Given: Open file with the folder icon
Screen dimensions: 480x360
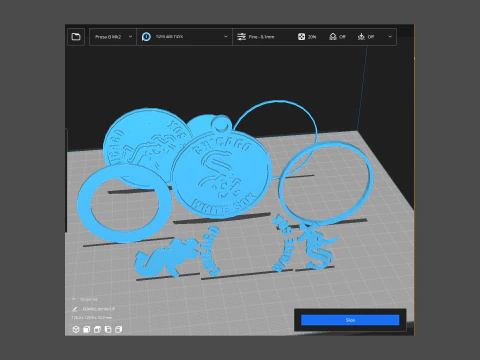Looking at the screenshot, I should point(76,37).
